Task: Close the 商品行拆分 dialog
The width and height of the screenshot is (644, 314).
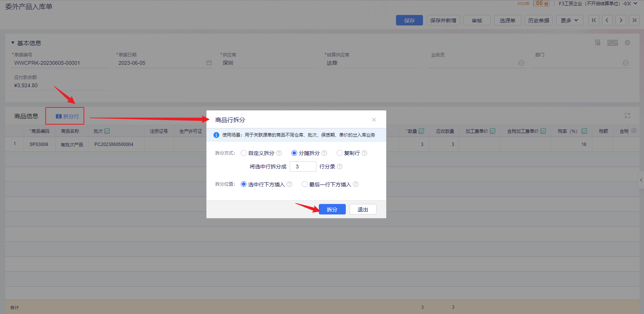Action: [x=374, y=120]
